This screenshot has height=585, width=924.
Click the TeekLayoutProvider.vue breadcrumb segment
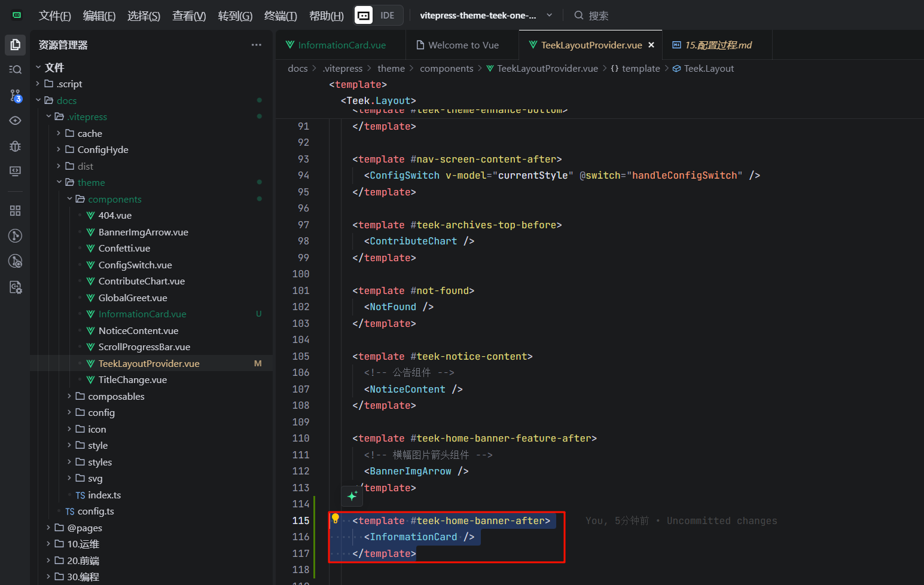542,69
